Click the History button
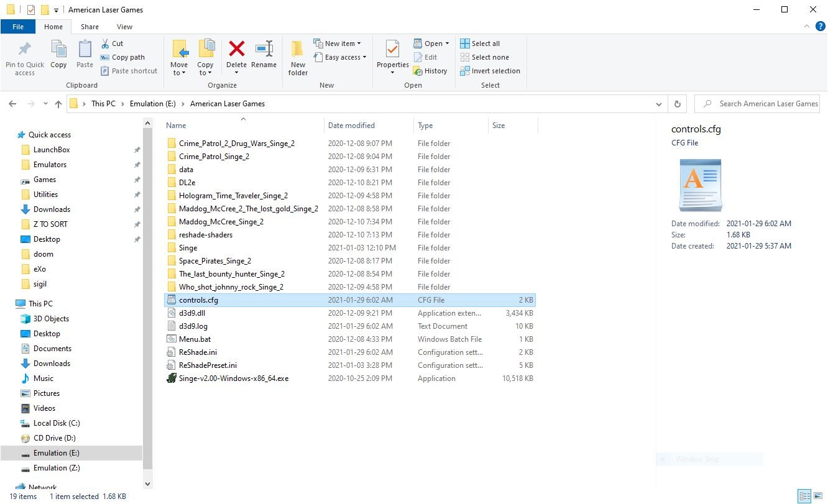The width and height of the screenshot is (828, 504). [430, 71]
